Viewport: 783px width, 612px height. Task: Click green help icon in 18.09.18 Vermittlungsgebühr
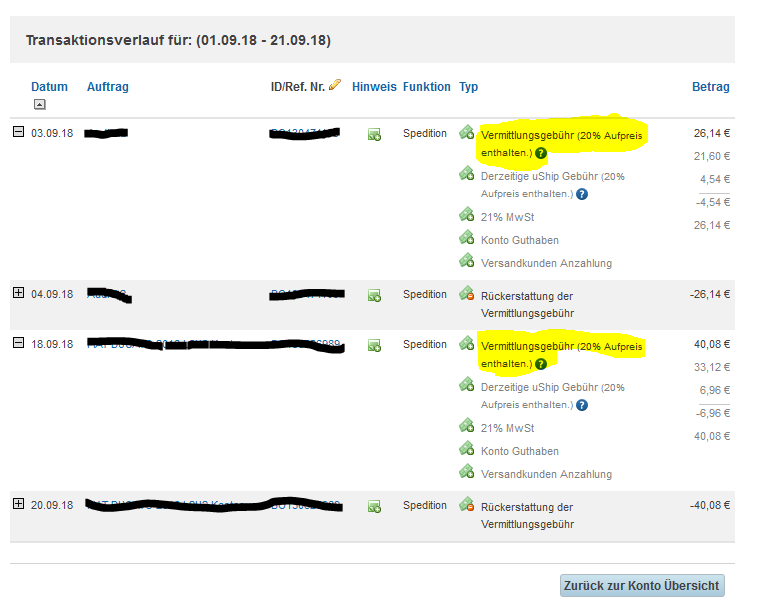point(541,365)
